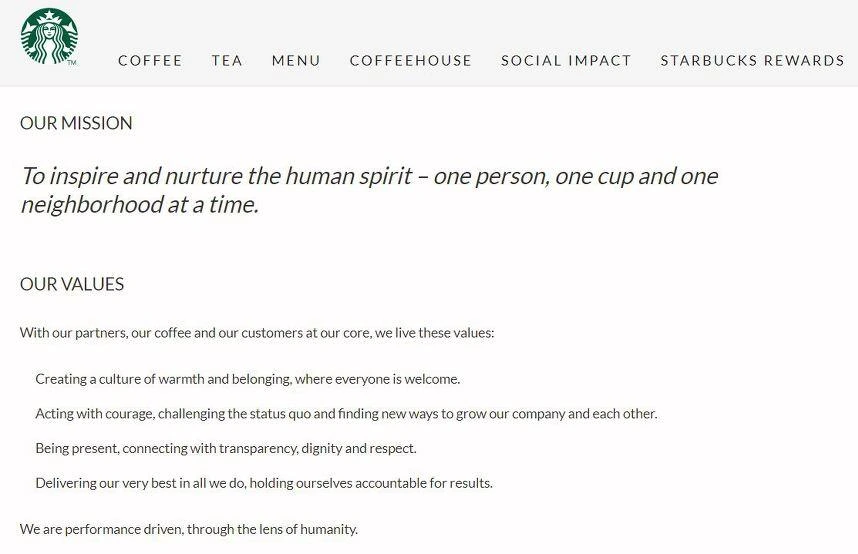Select the 'Creating a culture of warmth' value
The height and width of the screenshot is (554, 858).
pyautogui.click(x=248, y=379)
